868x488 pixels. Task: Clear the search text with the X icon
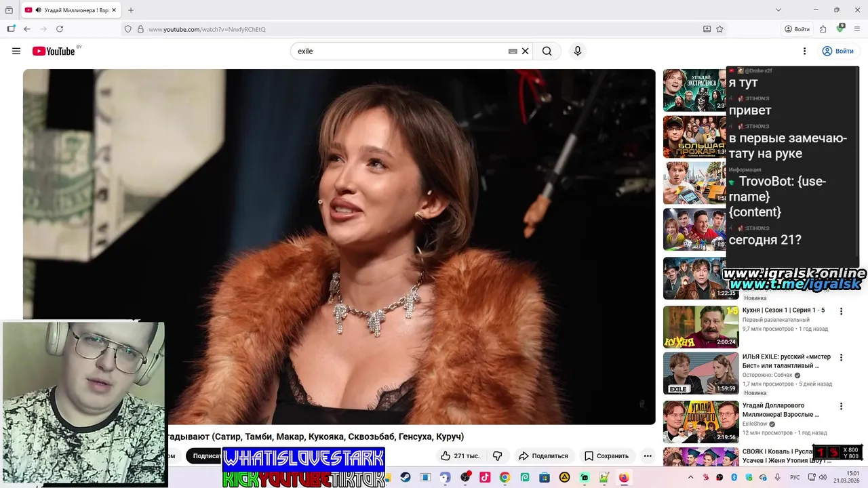(525, 51)
